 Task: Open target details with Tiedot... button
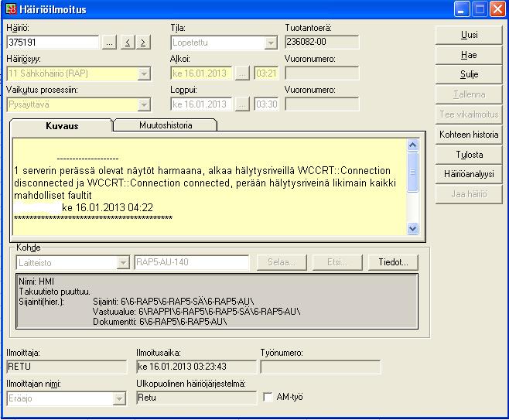(393, 262)
